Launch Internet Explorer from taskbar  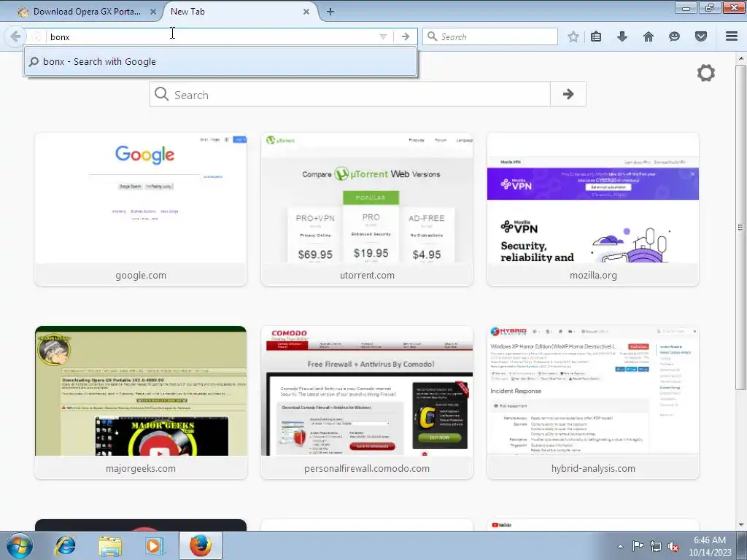(65, 545)
